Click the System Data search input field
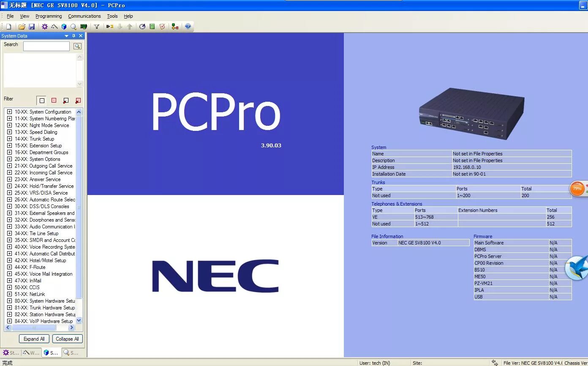Screen dimensions: 588x366 [x=46, y=46]
